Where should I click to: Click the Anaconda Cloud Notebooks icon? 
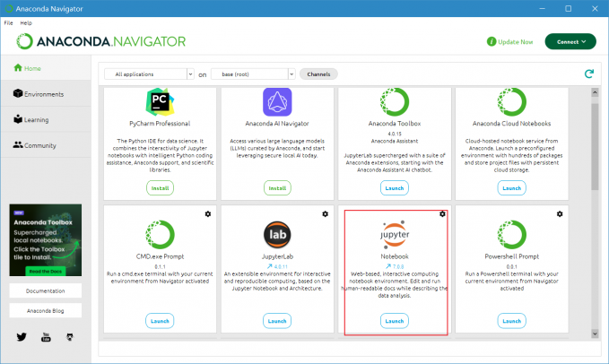point(512,102)
